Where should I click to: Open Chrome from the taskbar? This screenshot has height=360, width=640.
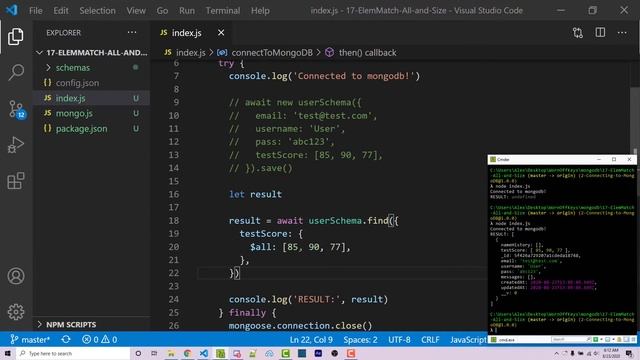(187, 353)
